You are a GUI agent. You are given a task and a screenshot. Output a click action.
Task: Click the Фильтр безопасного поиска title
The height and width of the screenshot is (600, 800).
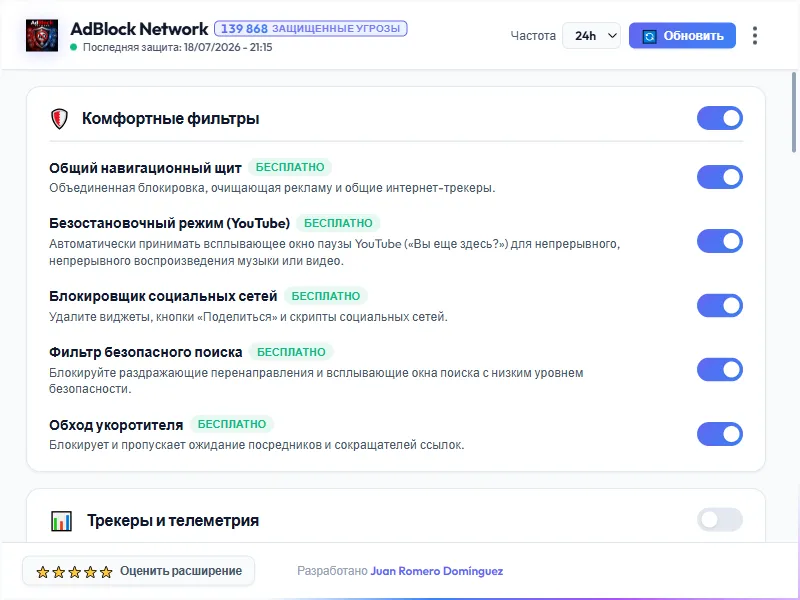click(145, 353)
